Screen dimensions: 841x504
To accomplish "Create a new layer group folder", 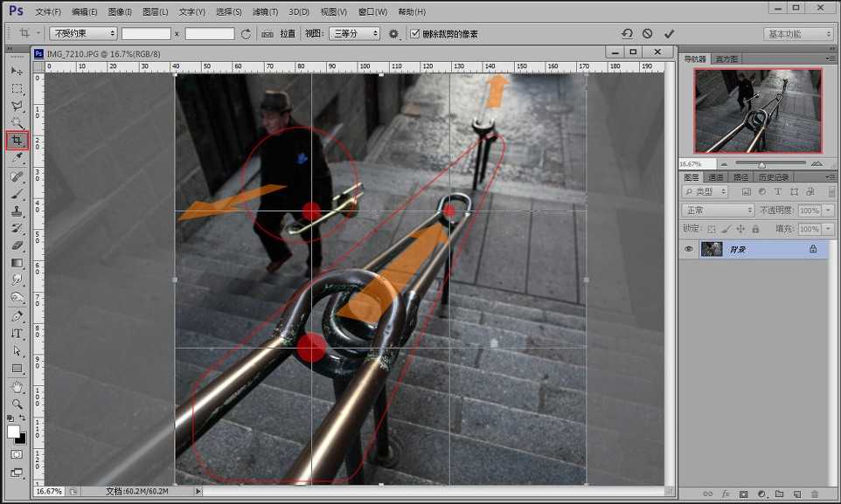I will pyautogui.click(x=779, y=494).
